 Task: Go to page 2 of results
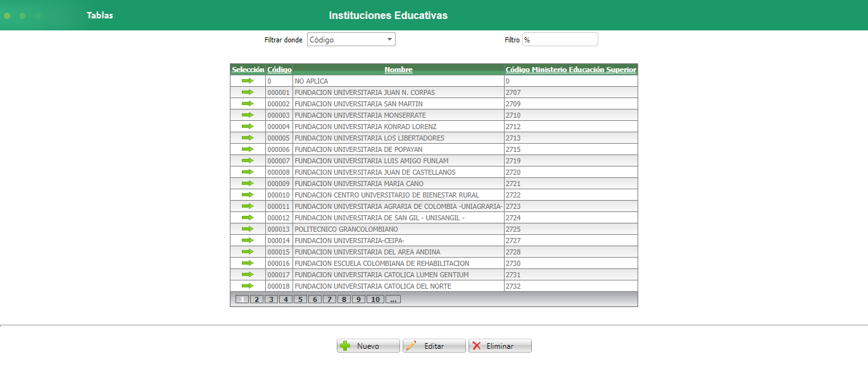tap(256, 299)
